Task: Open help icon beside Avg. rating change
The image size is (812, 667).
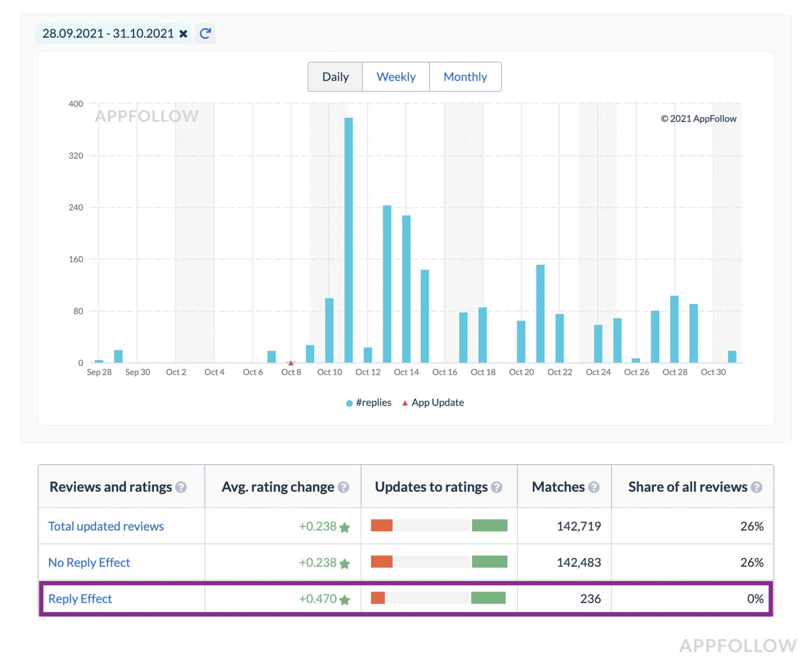Action: [x=343, y=488]
